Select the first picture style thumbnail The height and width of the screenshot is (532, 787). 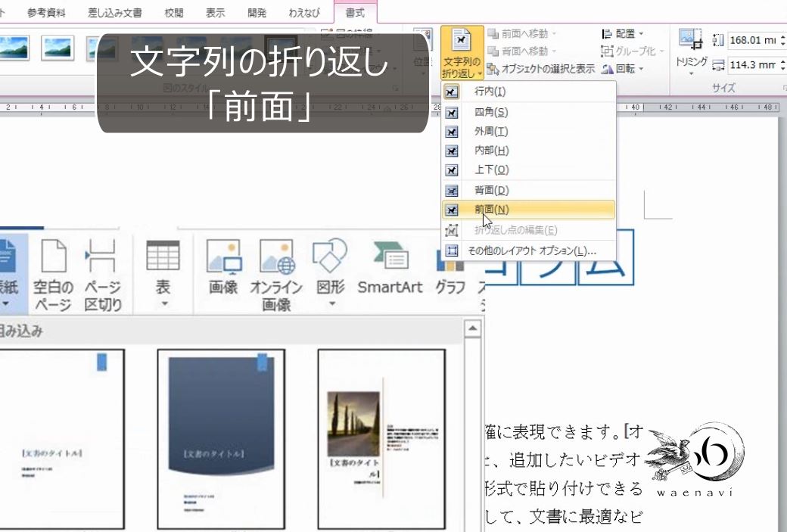[x=13, y=48]
